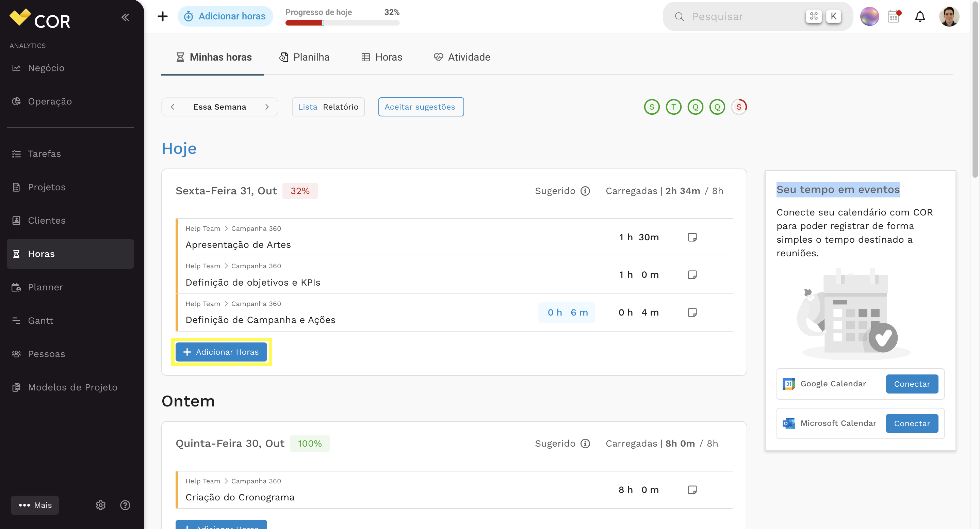Open the user profile avatar
980x529 pixels.
coord(949,16)
